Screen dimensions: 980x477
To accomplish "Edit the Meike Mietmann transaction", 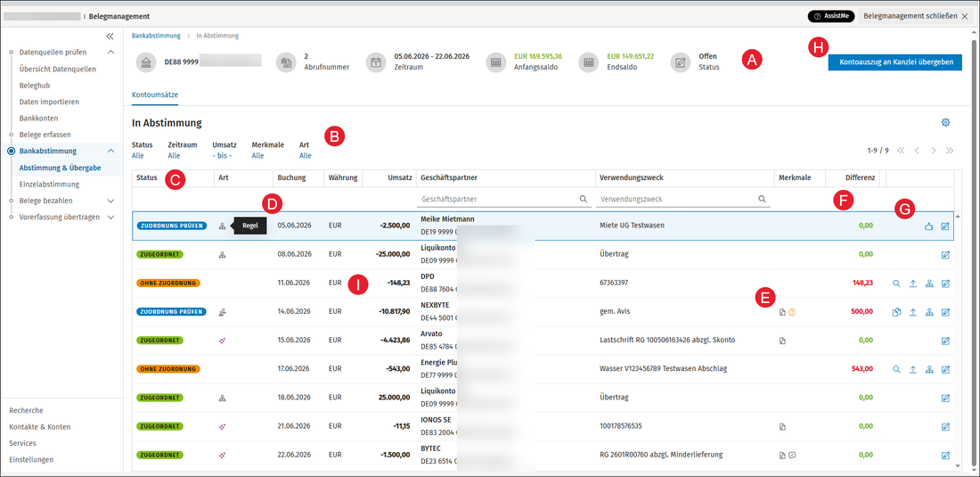I will [945, 226].
